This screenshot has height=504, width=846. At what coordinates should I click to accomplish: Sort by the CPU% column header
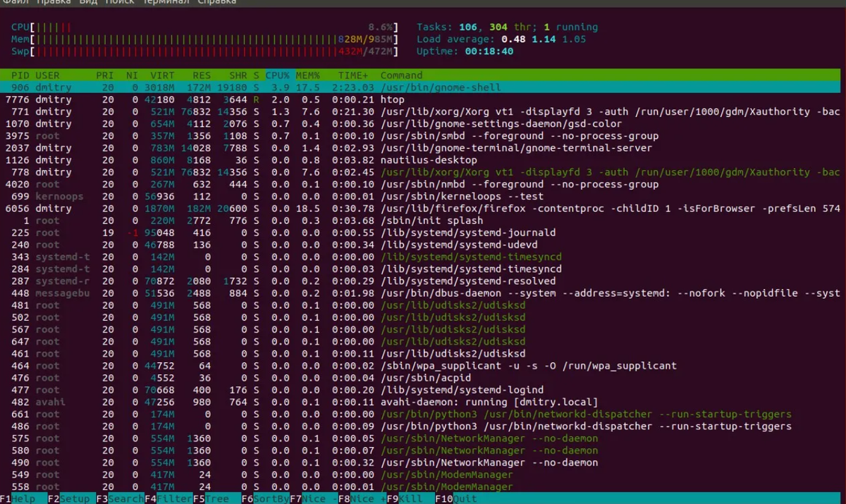pos(277,75)
